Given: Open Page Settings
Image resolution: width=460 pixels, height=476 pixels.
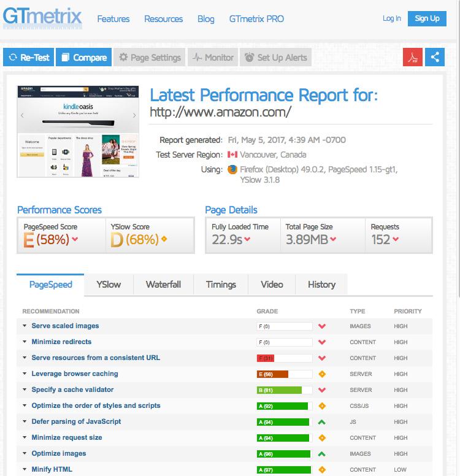Looking at the screenshot, I should [x=150, y=57].
